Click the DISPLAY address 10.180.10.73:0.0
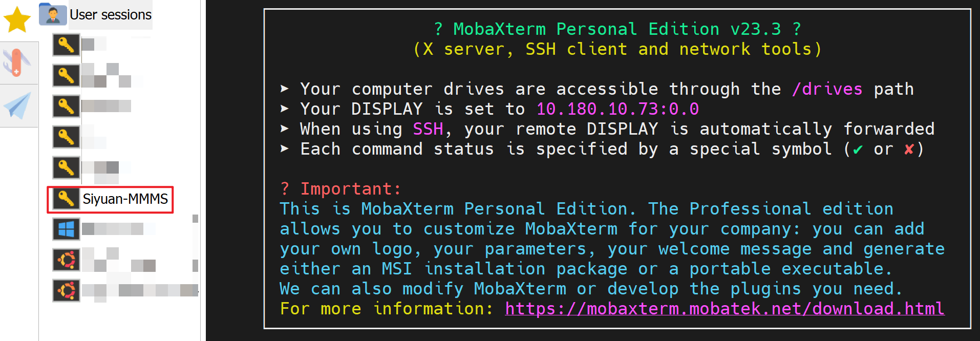The height and width of the screenshot is (341, 980). pos(617,109)
